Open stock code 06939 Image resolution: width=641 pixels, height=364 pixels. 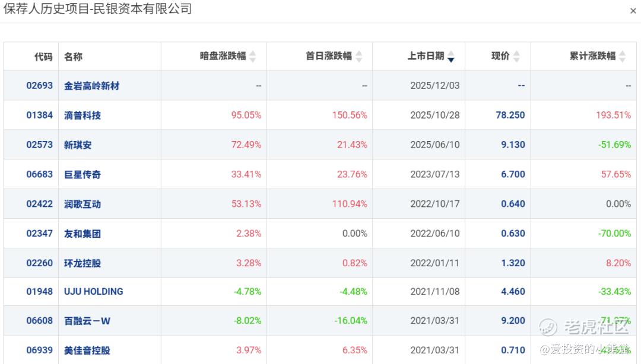tap(40, 350)
